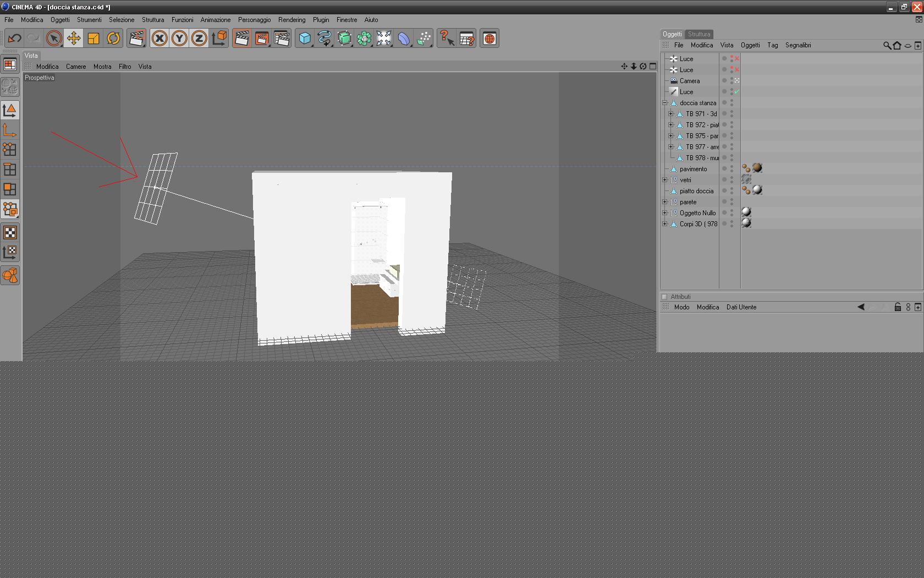Open the Rendering menu
924x578 pixels.
point(291,20)
